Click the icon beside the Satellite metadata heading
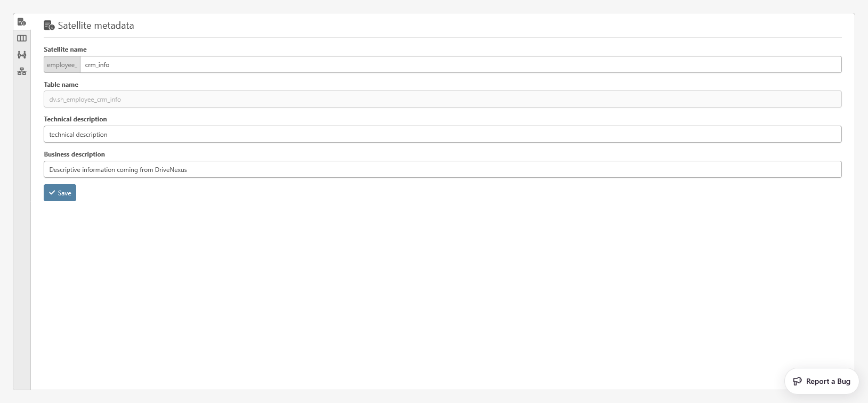The width and height of the screenshot is (868, 403). point(49,26)
